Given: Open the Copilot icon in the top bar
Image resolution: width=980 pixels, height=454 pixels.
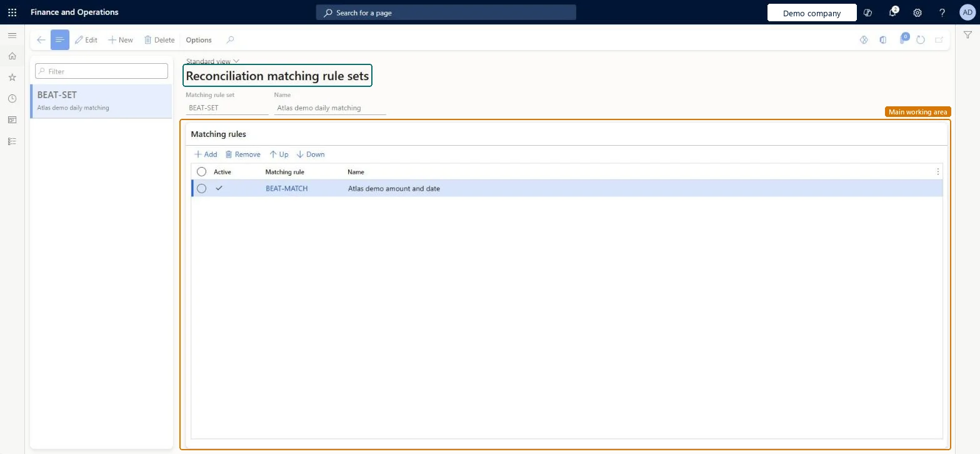Looking at the screenshot, I should click(x=867, y=13).
